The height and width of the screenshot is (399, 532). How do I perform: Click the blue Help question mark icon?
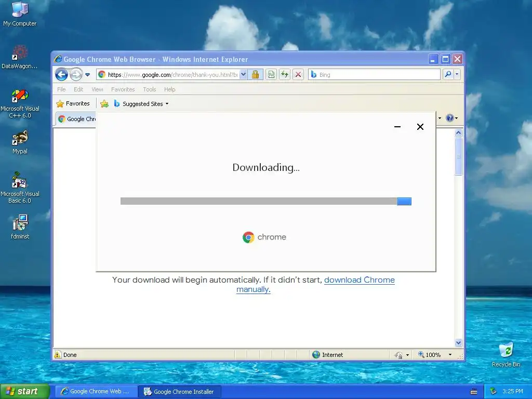point(449,118)
